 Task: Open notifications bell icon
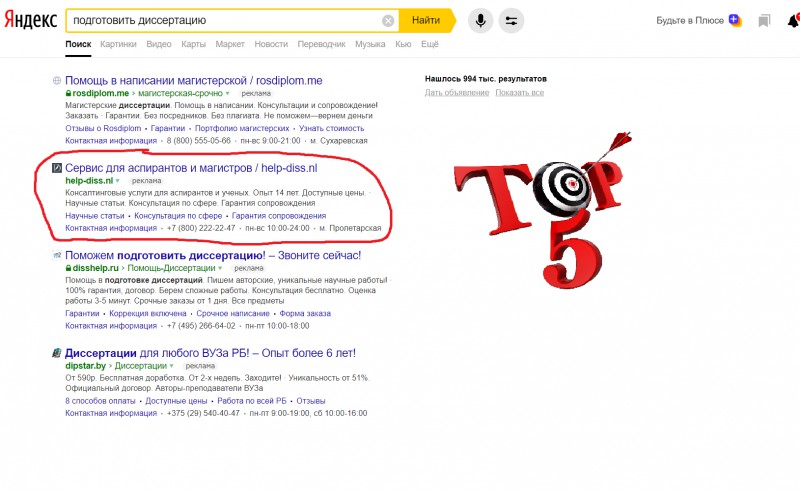793,21
